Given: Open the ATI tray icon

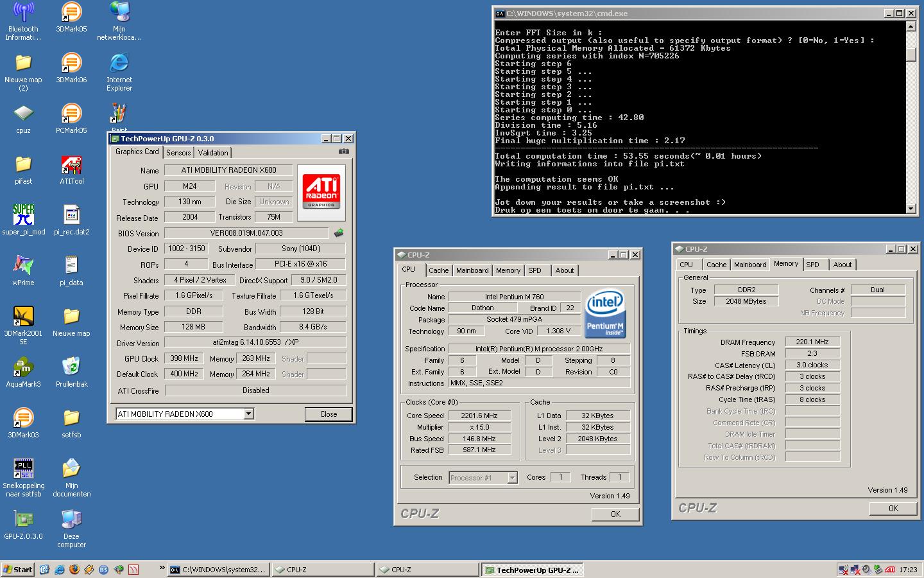Looking at the screenshot, I should coord(890,569).
